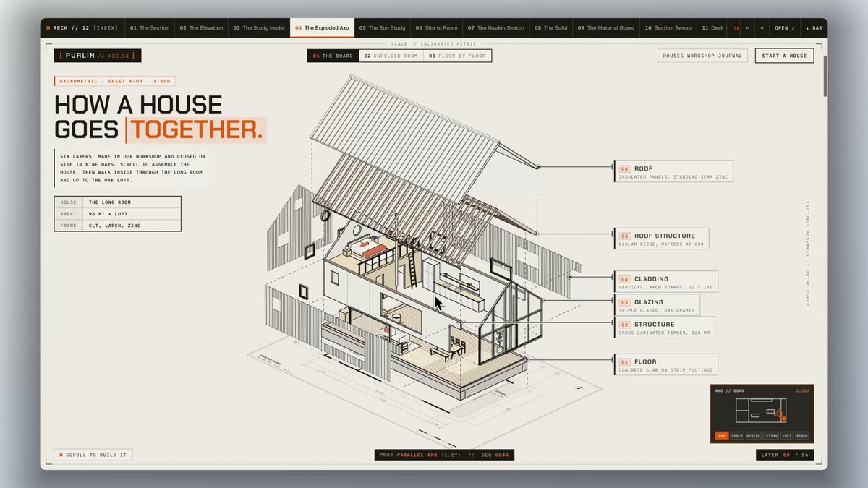Select the 02 Structure layer label
Viewport: 868px width, 488px height.
click(x=664, y=328)
